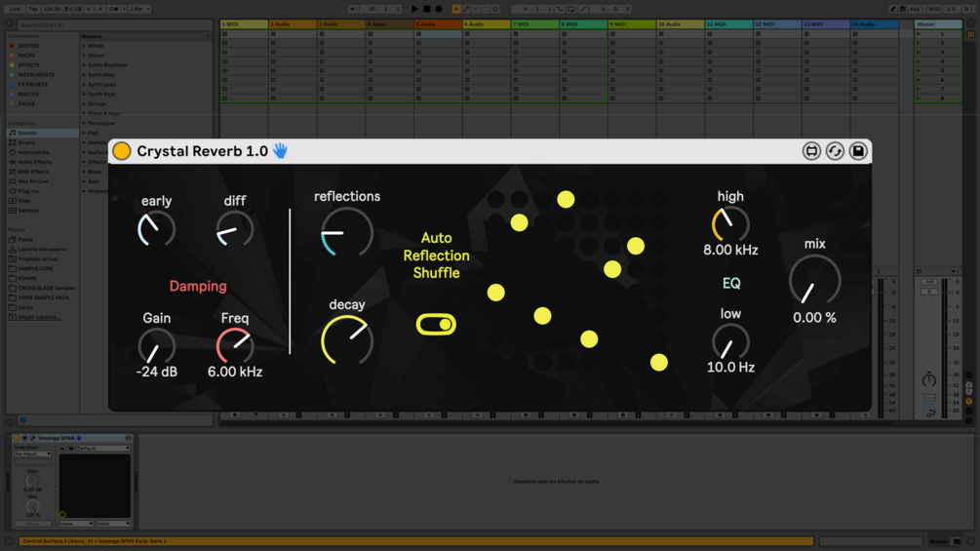Screen dimensions: 980x551
Task: Toggle the Voxengo SPAN device power button
Action: 18,438
